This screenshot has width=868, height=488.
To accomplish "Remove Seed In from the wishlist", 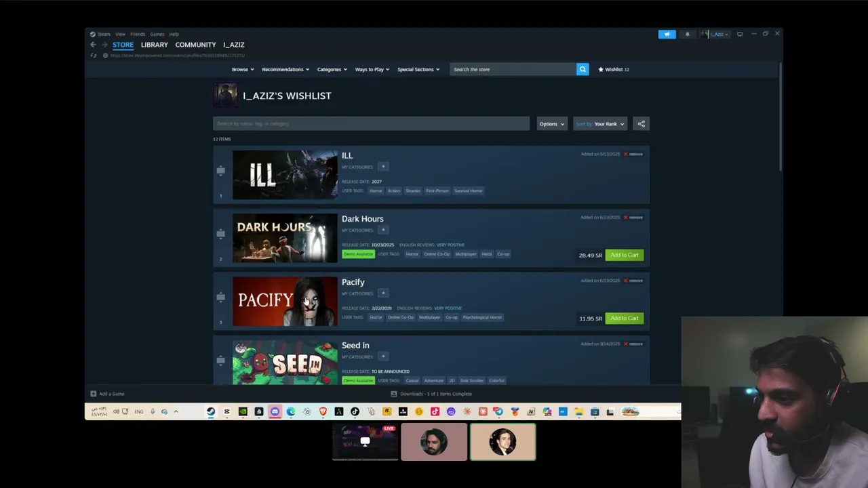I will 633,344.
